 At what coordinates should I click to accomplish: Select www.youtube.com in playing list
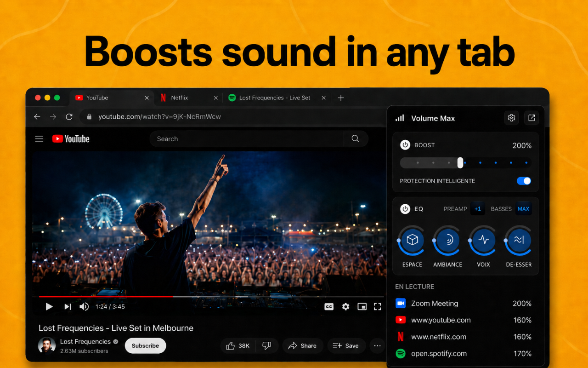[464, 320]
